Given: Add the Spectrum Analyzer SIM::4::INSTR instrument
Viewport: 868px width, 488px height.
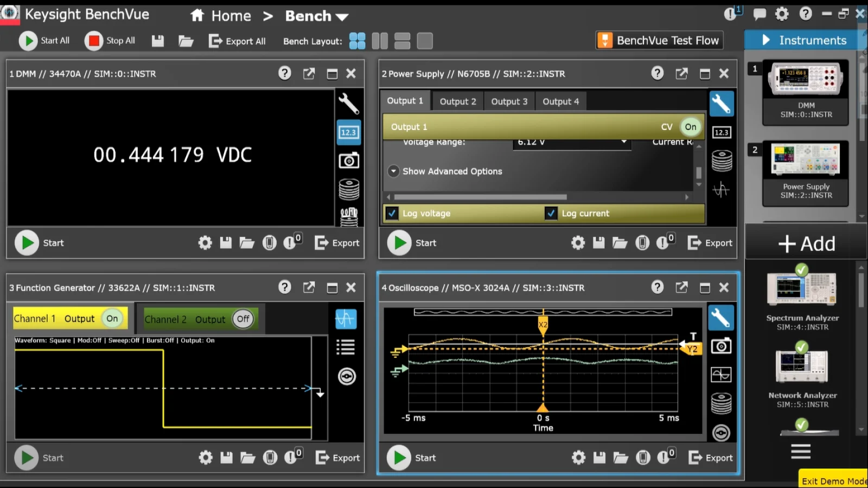Looking at the screenshot, I should pos(802,297).
